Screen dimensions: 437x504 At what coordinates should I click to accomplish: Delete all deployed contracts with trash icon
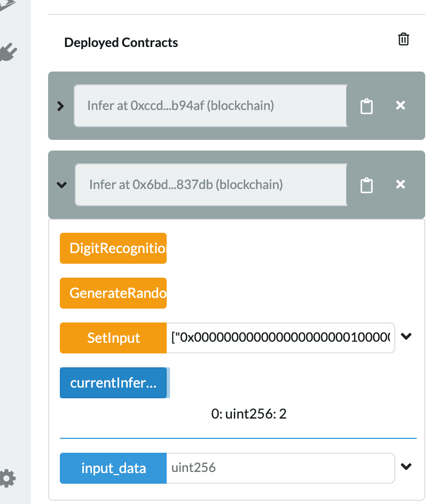coord(403,40)
